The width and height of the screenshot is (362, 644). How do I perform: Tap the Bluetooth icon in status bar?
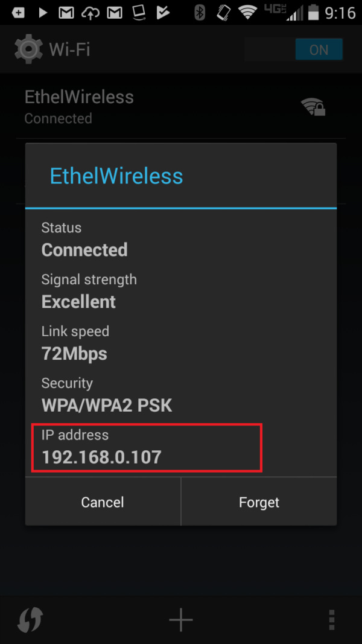tap(200, 13)
